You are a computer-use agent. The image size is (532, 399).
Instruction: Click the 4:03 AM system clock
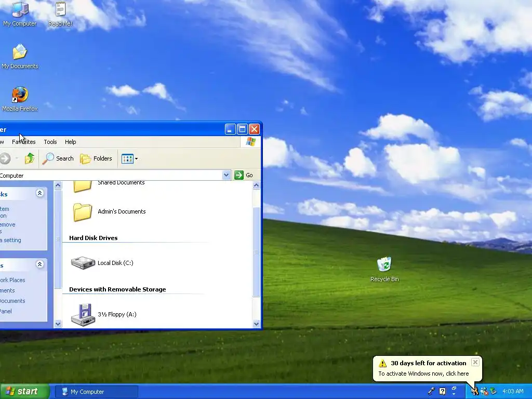pyautogui.click(x=513, y=392)
